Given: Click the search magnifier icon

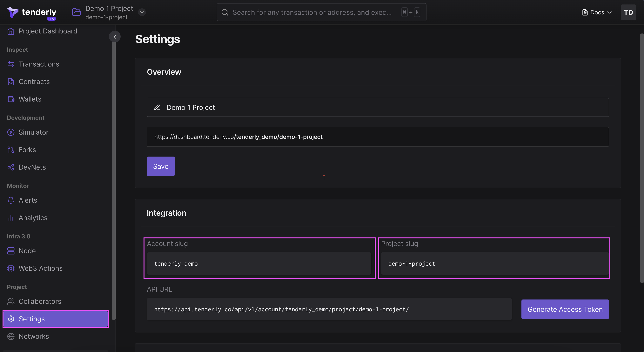Looking at the screenshot, I should tap(225, 12).
